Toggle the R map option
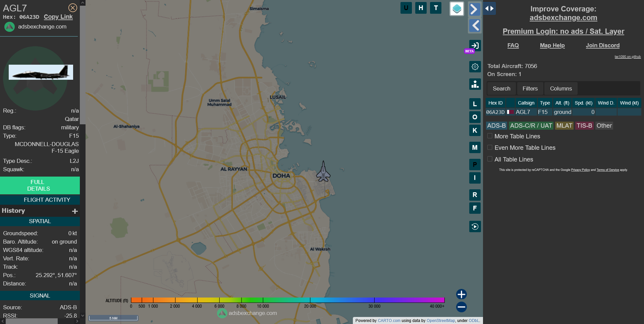The image size is (644, 324). click(475, 195)
